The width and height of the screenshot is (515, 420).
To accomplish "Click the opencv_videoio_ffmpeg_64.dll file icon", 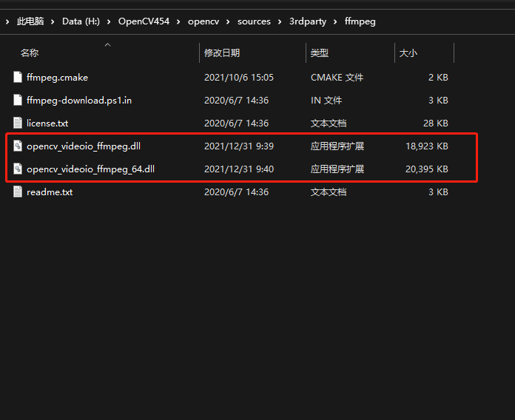I will [18, 169].
